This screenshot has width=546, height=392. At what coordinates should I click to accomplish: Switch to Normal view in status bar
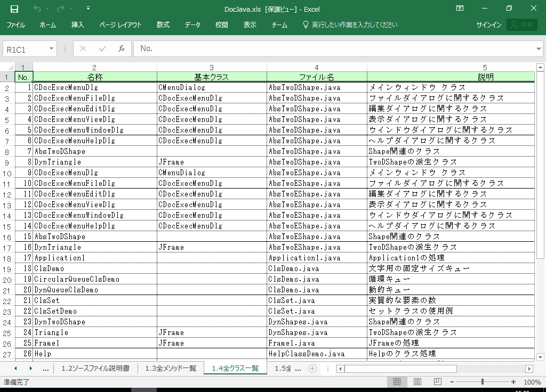point(397,382)
